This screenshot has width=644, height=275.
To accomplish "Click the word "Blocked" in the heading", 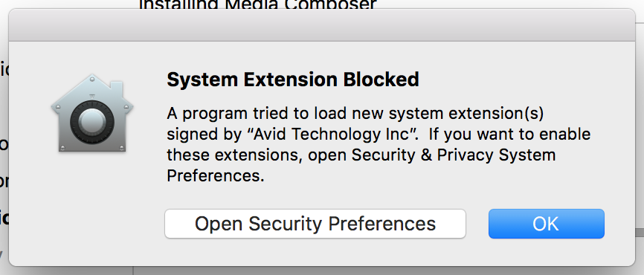I will tap(381, 80).
